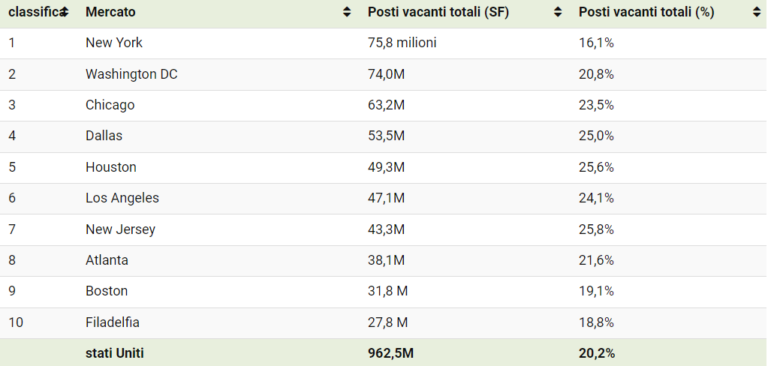The height and width of the screenshot is (366, 768).
Task: Select Chicago in the market list
Action: [x=110, y=105]
